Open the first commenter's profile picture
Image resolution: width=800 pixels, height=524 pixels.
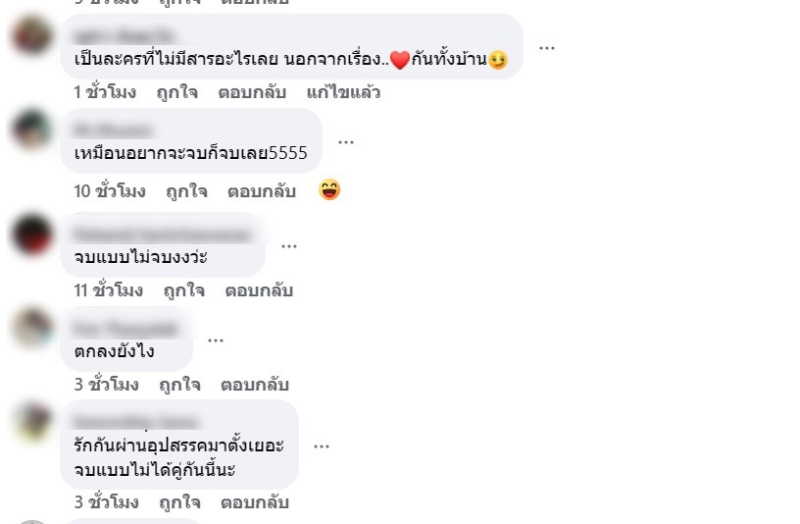[32, 35]
